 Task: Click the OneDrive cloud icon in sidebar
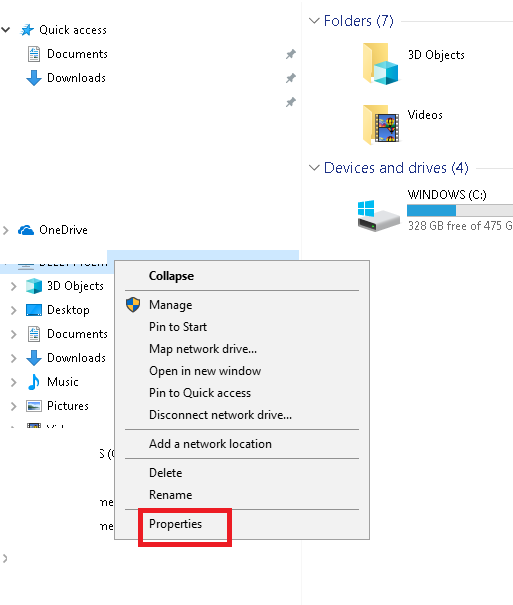point(26,230)
